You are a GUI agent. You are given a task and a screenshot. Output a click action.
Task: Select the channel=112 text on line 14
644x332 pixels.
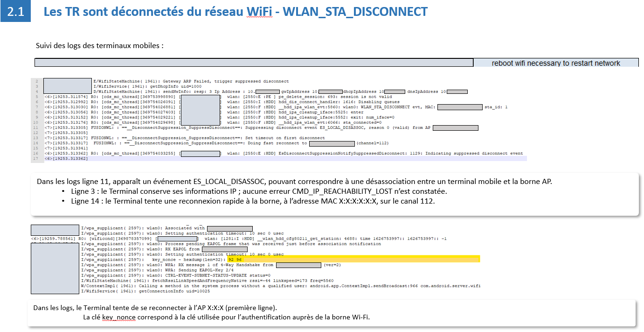coord(373,143)
